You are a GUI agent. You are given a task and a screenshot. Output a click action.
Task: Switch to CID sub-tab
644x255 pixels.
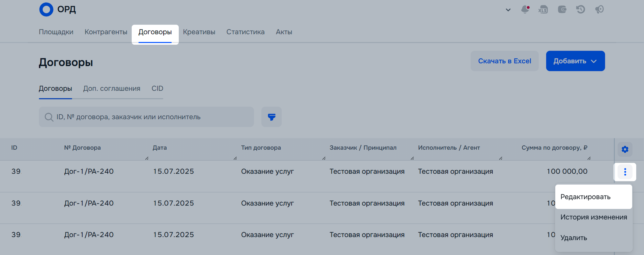(157, 89)
